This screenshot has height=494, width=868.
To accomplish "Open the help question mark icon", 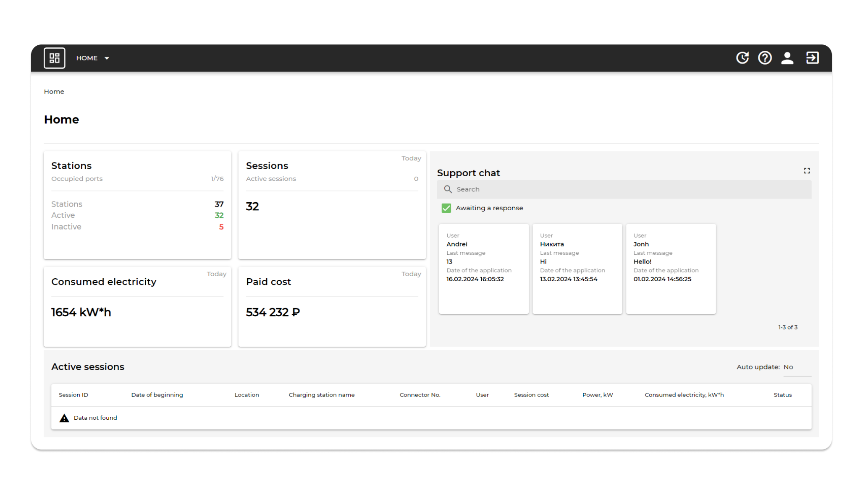I will pyautogui.click(x=765, y=58).
